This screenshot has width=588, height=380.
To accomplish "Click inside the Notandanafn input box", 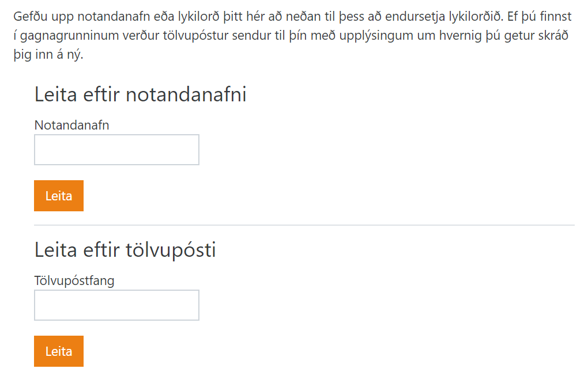I will [x=116, y=149].
